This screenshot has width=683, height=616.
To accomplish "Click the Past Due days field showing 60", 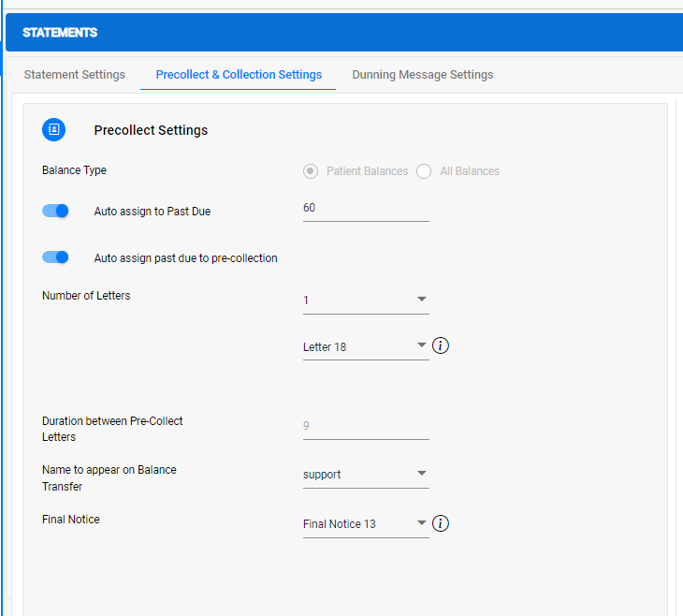I will click(366, 209).
